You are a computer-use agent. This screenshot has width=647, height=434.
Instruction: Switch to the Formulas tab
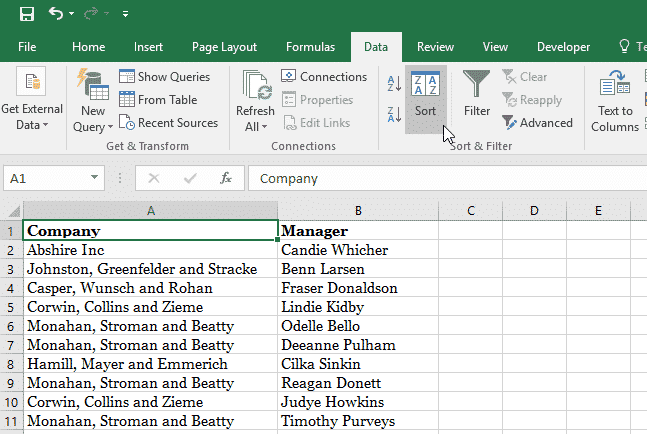point(310,47)
